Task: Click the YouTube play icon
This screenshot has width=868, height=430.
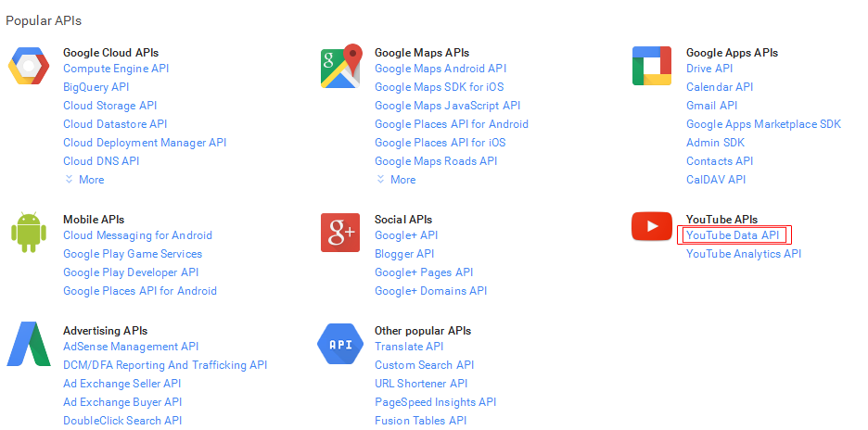Action: coord(651,226)
